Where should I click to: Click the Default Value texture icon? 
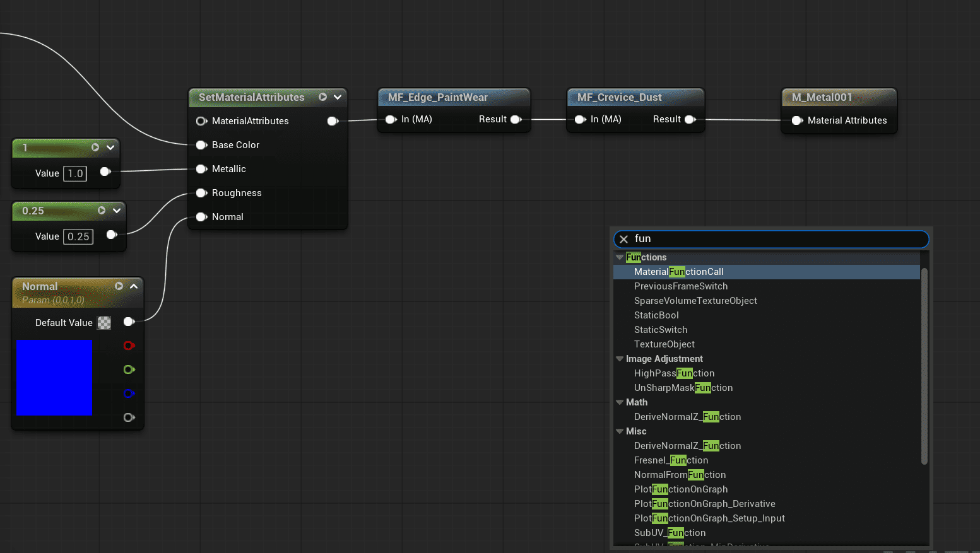pos(104,323)
